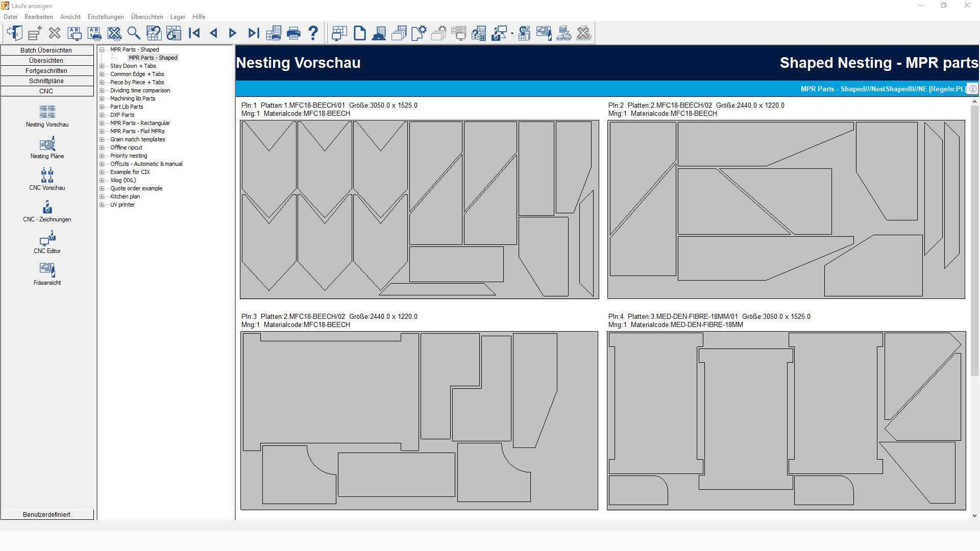Collapse the MPR Parts - Shaped root node
The width and height of the screenshot is (980, 551).
102,49
